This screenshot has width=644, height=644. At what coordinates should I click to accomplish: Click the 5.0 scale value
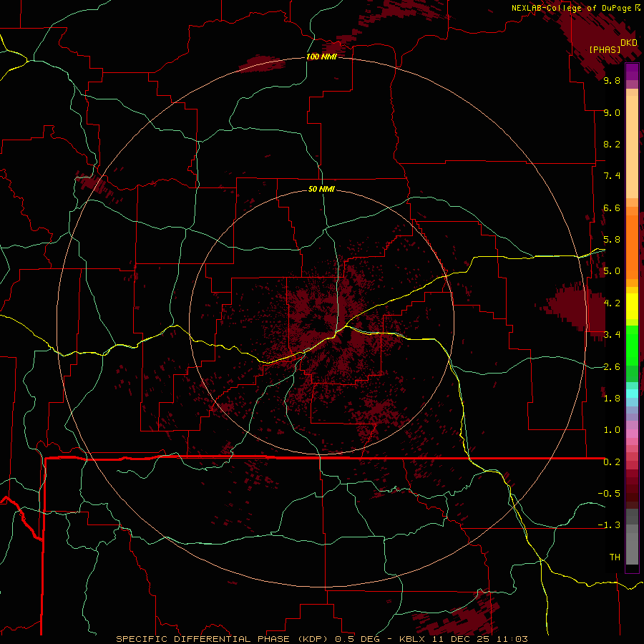click(612, 271)
